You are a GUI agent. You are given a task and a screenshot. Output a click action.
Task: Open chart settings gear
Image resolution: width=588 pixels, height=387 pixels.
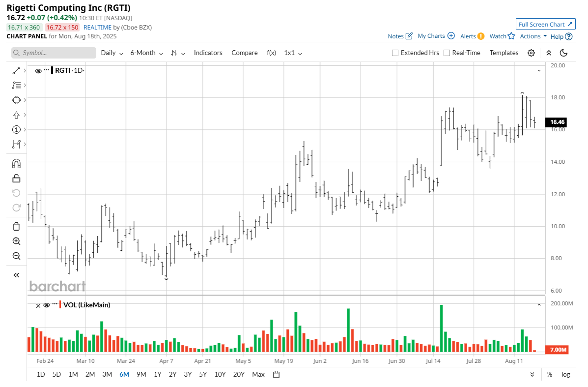click(x=531, y=53)
